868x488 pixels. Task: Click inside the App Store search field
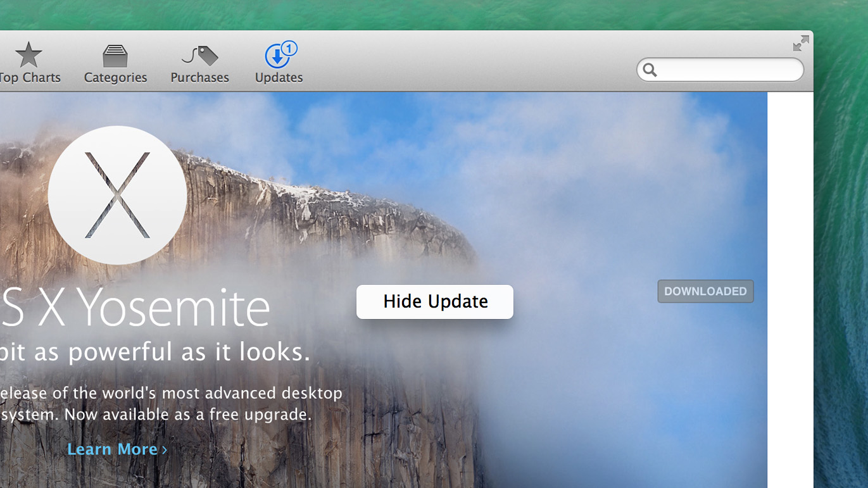click(x=720, y=70)
